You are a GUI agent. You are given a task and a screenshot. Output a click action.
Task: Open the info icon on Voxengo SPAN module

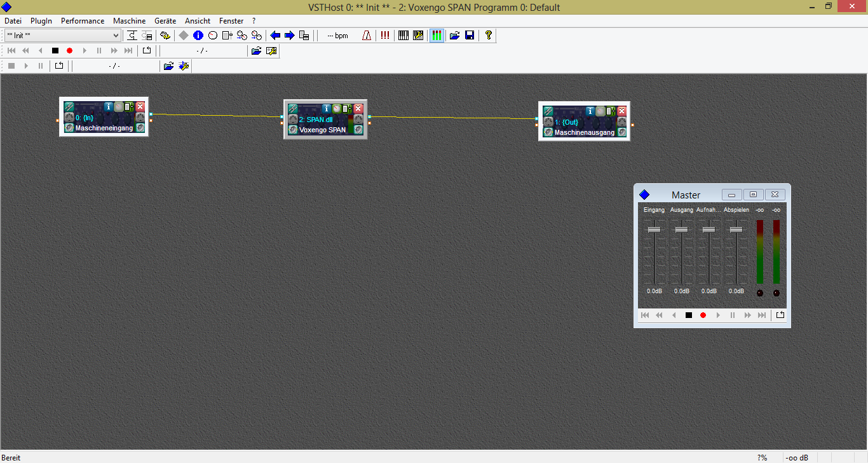point(327,109)
